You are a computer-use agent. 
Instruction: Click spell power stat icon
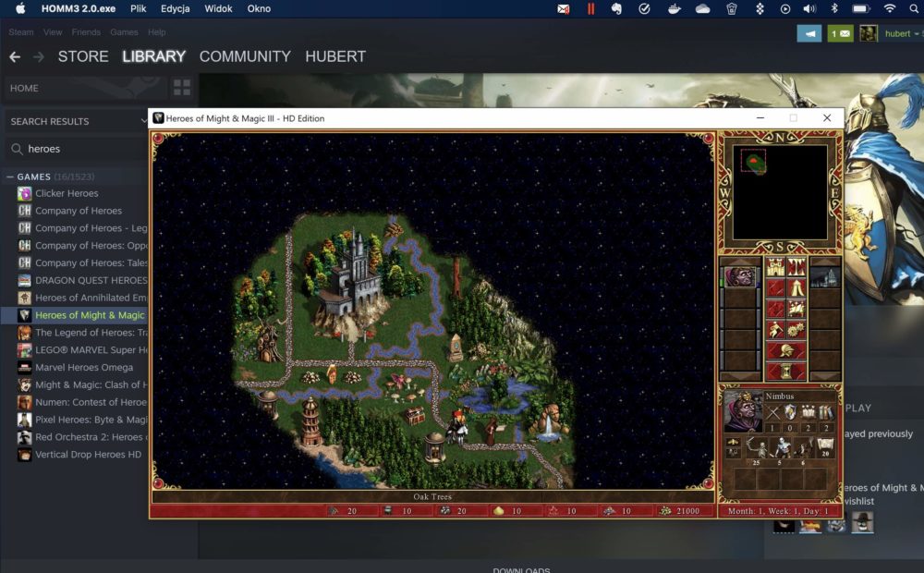tap(808, 413)
